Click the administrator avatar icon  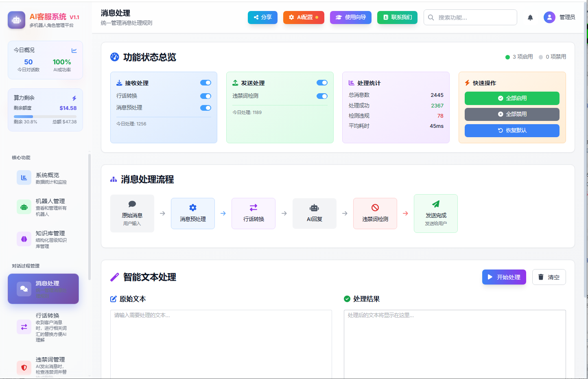(x=549, y=17)
